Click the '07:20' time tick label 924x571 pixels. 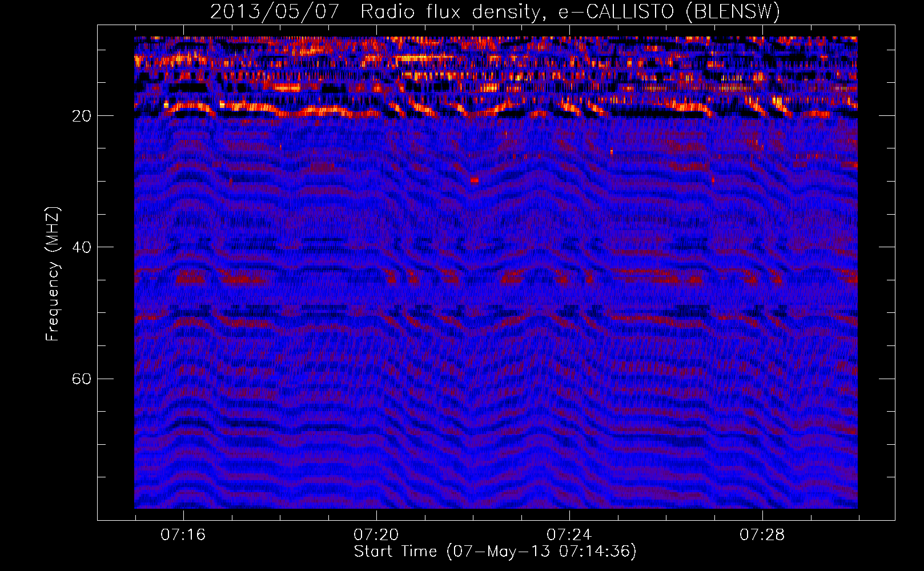pyautogui.click(x=376, y=535)
